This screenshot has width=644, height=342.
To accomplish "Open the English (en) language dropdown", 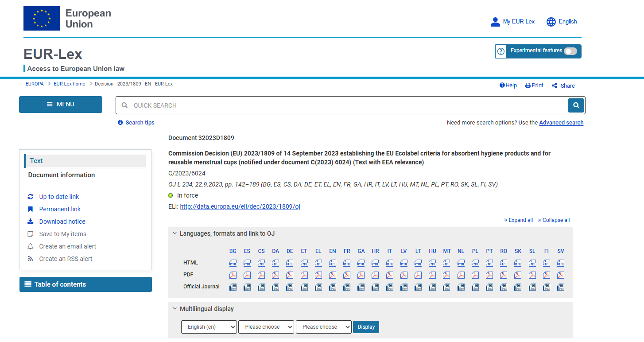I will [209, 327].
